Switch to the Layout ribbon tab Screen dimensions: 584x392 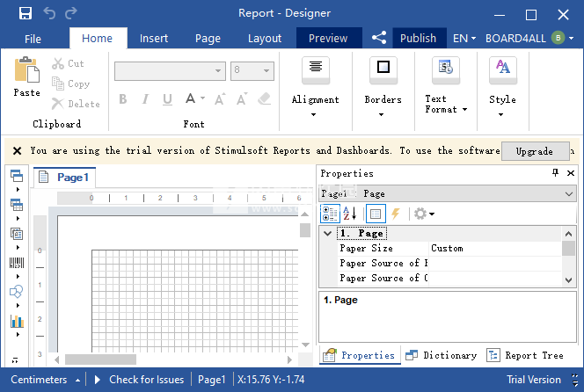click(x=265, y=39)
